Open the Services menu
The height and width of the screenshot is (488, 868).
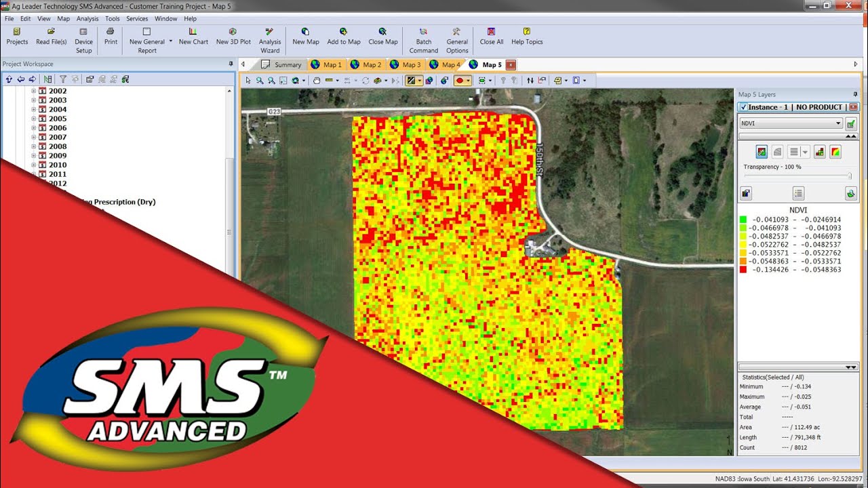(x=137, y=19)
